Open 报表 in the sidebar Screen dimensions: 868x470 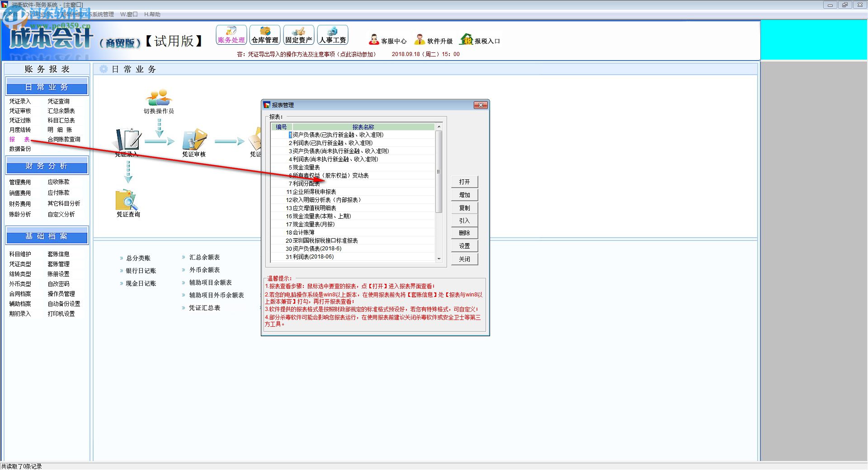[x=19, y=139]
